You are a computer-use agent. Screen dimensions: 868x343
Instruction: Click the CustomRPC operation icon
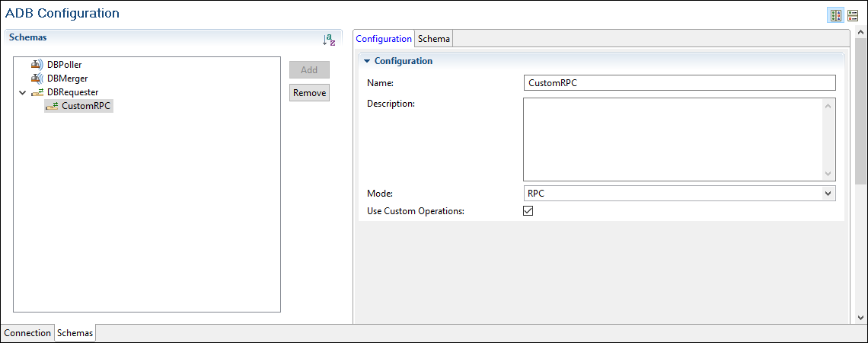pos(52,106)
